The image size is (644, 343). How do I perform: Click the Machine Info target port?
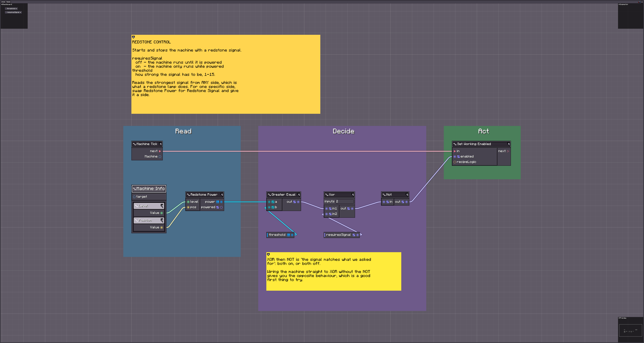pos(134,197)
